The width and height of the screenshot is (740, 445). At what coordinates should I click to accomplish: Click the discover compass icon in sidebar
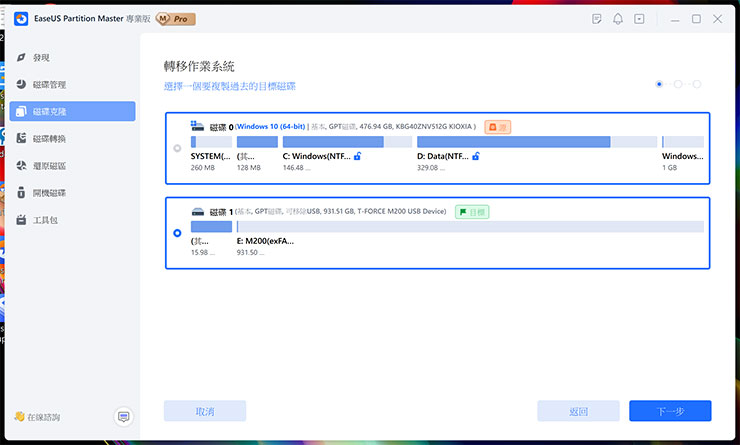click(21, 57)
